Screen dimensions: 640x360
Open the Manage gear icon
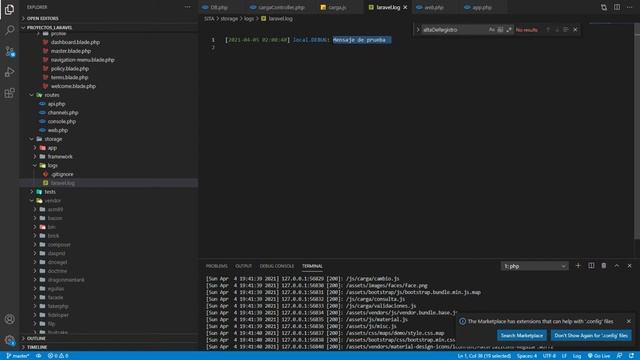coord(9,340)
